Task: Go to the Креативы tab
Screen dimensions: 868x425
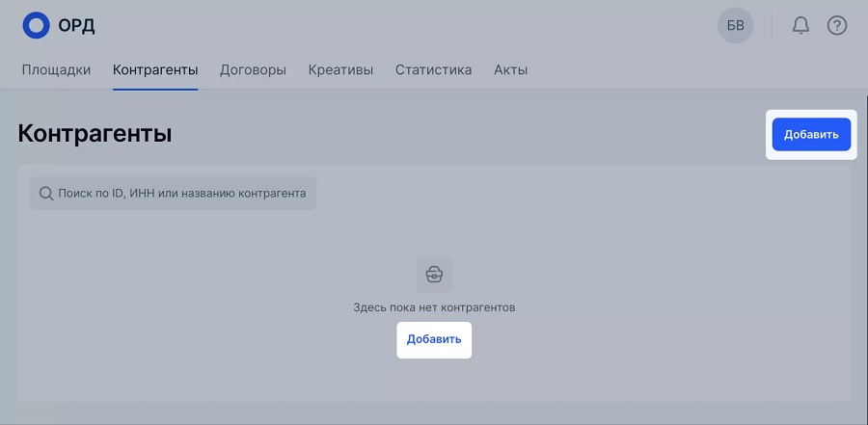Action: click(x=340, y=70)
